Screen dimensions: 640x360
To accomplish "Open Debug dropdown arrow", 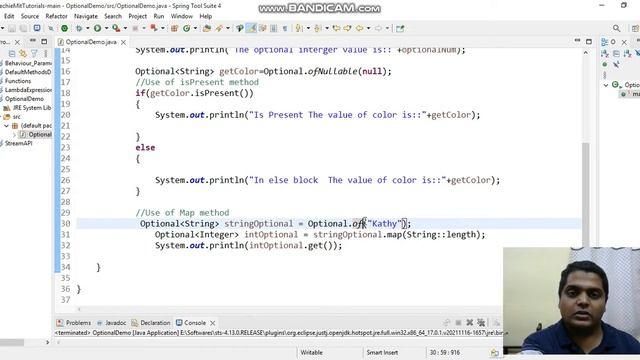I will coord(88,28).
